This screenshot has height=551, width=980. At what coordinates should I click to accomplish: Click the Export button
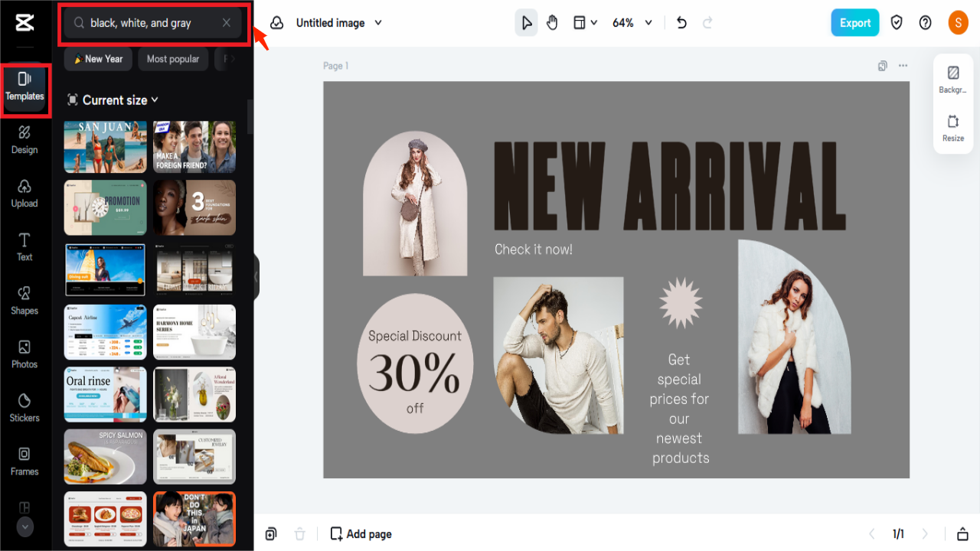point(854,22)
